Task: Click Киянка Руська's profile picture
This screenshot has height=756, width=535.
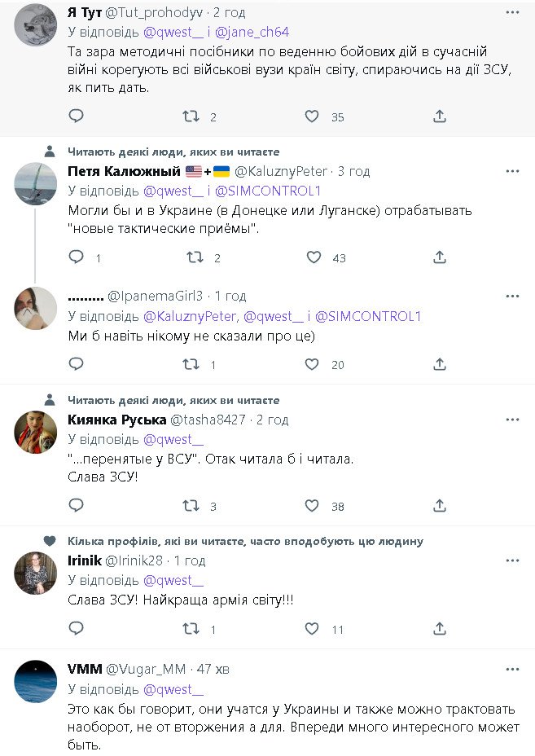Action: 36,432
